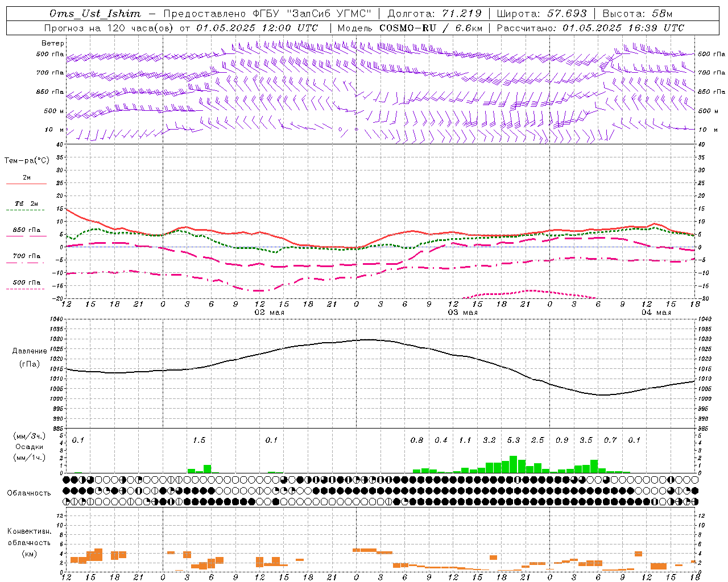Click the 3.2 precipitation total
The width and height of the screenshot is (728, 582).
(489, 440)
